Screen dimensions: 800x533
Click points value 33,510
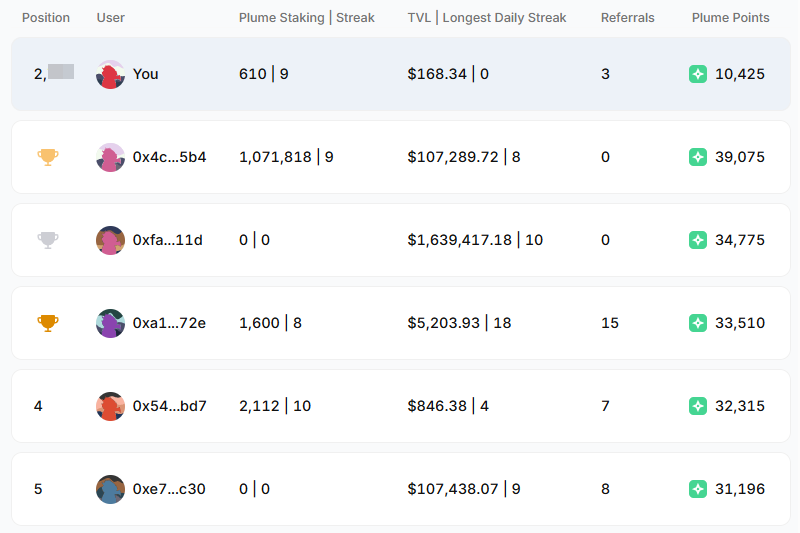(x=740, y=323)
